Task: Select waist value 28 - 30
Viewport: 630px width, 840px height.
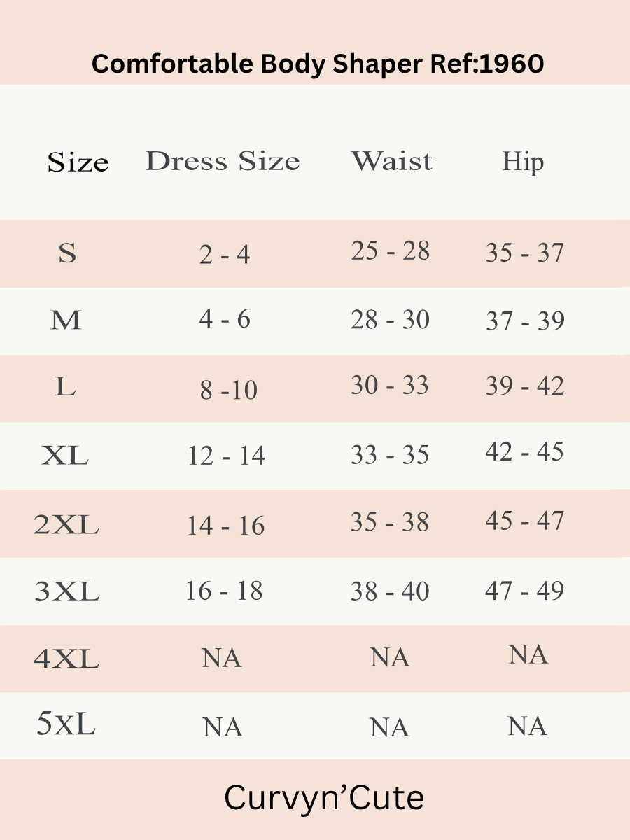Action: coord(390,321)
